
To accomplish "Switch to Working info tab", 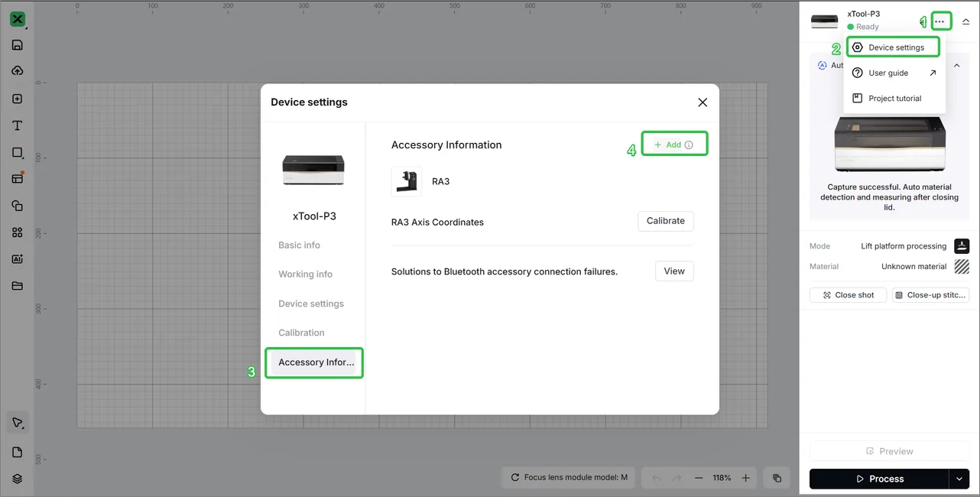I will [x=306, y=274].
